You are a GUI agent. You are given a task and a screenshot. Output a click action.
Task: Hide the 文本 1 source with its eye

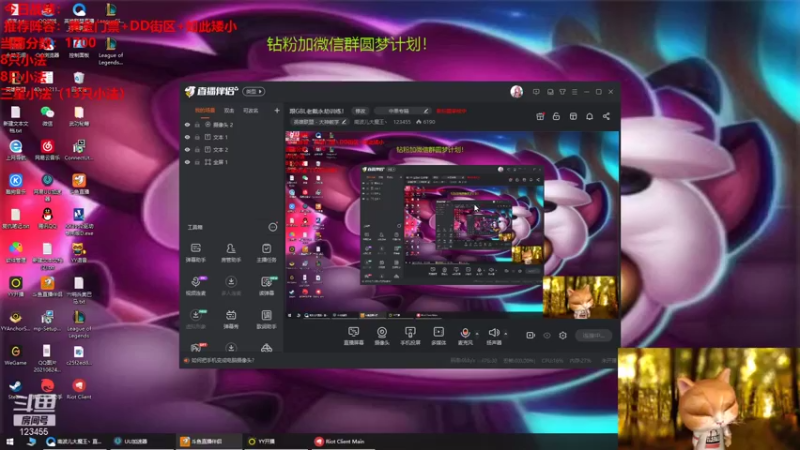pyautogui.click(x=187, y=137)
